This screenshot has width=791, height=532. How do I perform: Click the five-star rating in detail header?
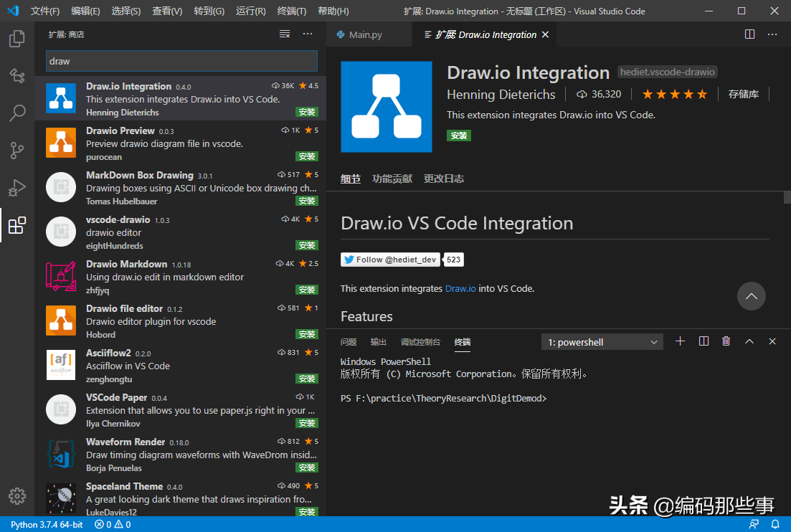pos(675,95)
